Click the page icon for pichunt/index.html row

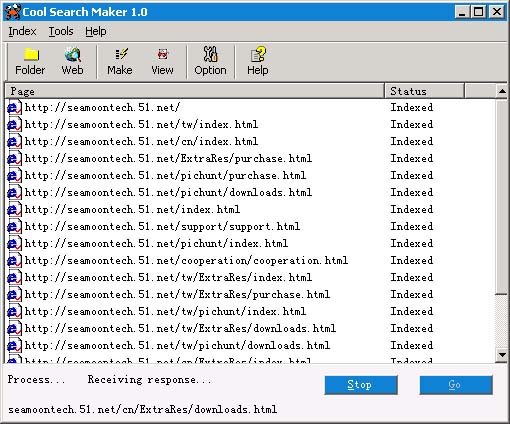coord(14,244)
